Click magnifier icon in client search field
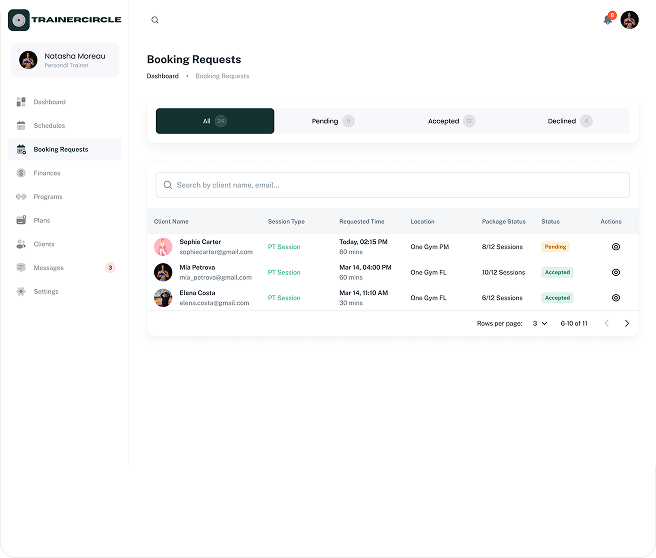656x558 pixels. tap(168, 185)
